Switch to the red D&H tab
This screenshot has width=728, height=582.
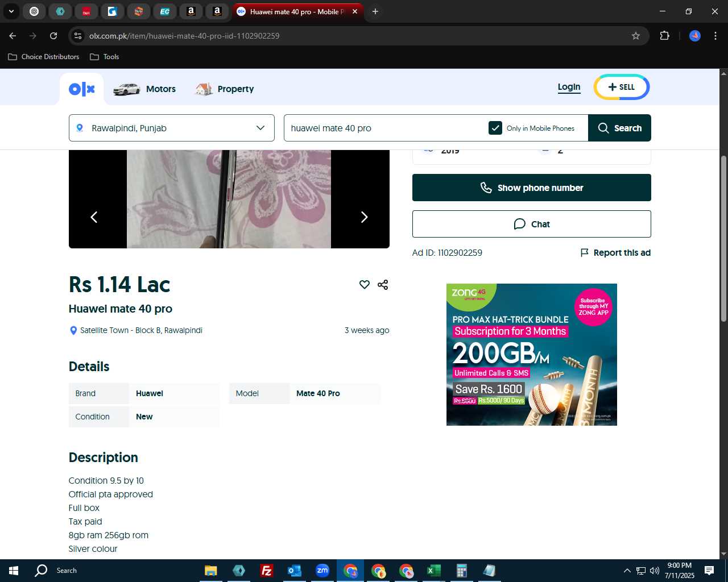pos(86,11)
